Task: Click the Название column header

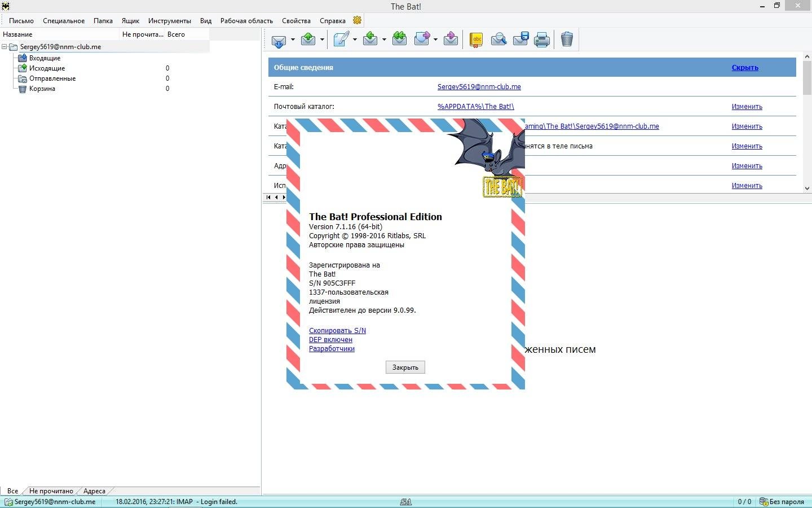Action: tap(60, 34)
